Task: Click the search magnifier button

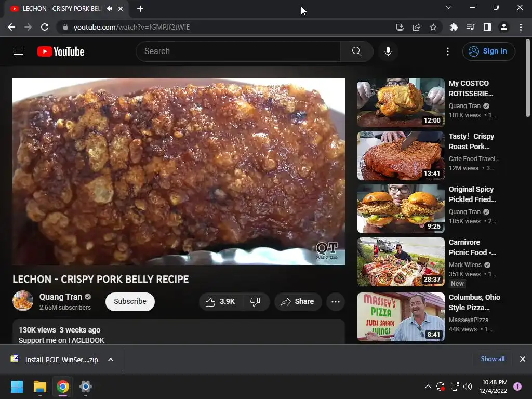Action: (356, 51)
